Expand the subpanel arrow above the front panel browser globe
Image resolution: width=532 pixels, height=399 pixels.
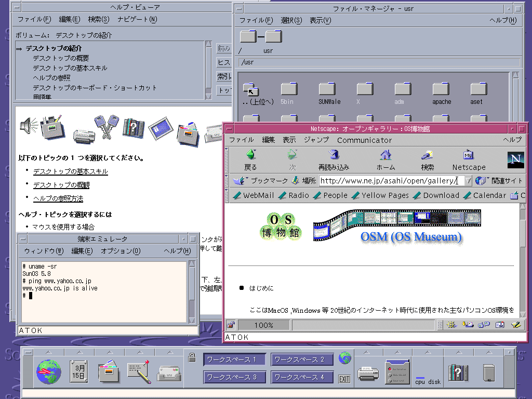49,352
